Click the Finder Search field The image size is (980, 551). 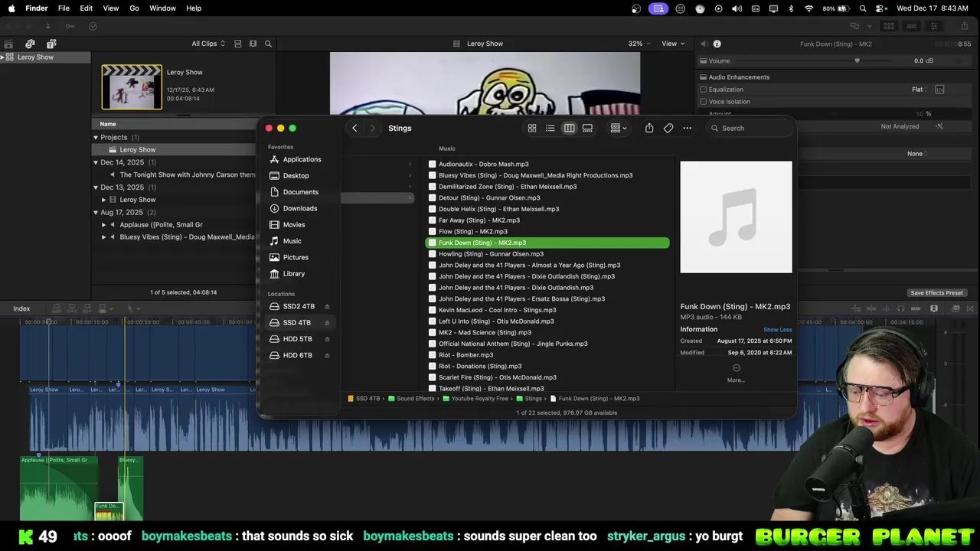(749, 128)
